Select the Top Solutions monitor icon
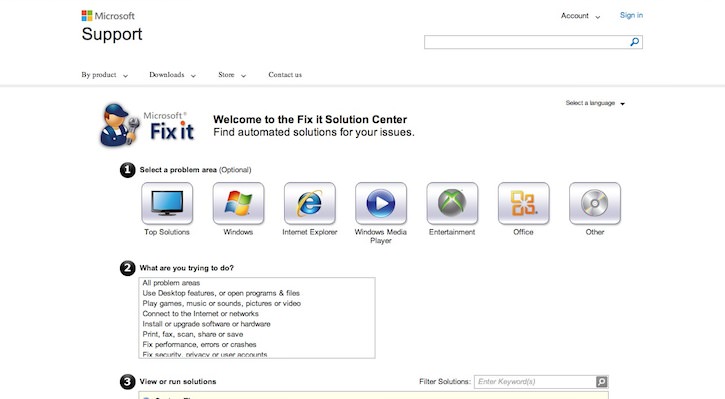Screen dimensions: 725x399 [x=167, y=203]
